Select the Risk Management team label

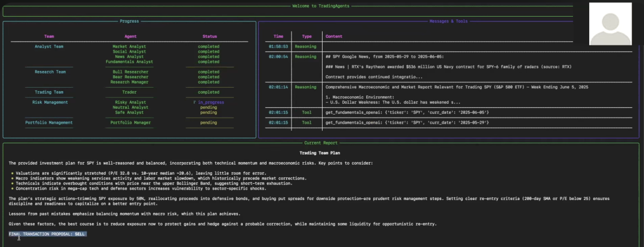click(x=49, y=102)
